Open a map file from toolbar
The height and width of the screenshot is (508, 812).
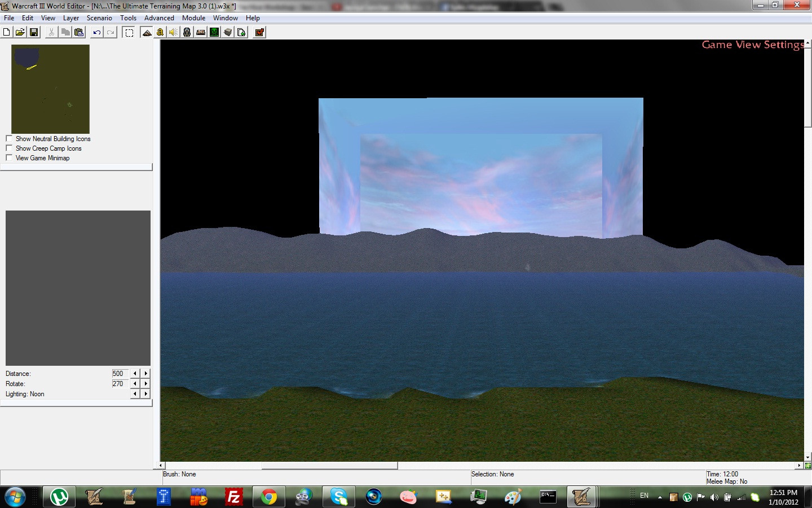point(20,32)
